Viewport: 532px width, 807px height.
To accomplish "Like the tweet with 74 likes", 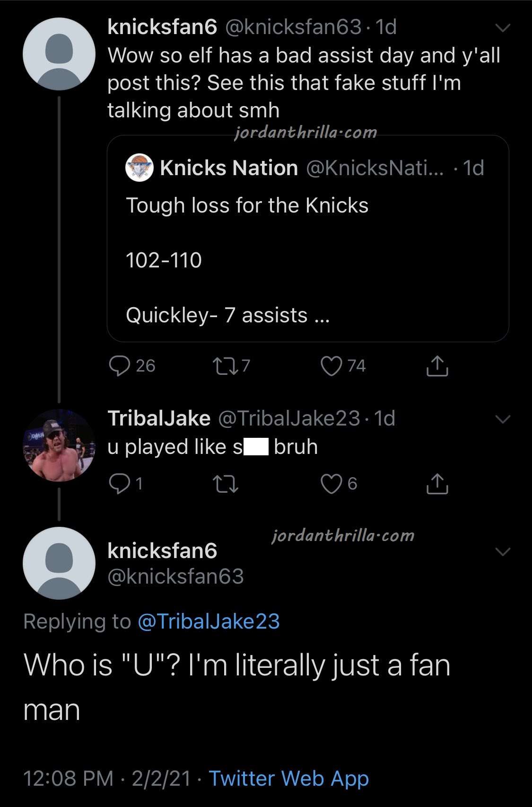I will (331, 366).
